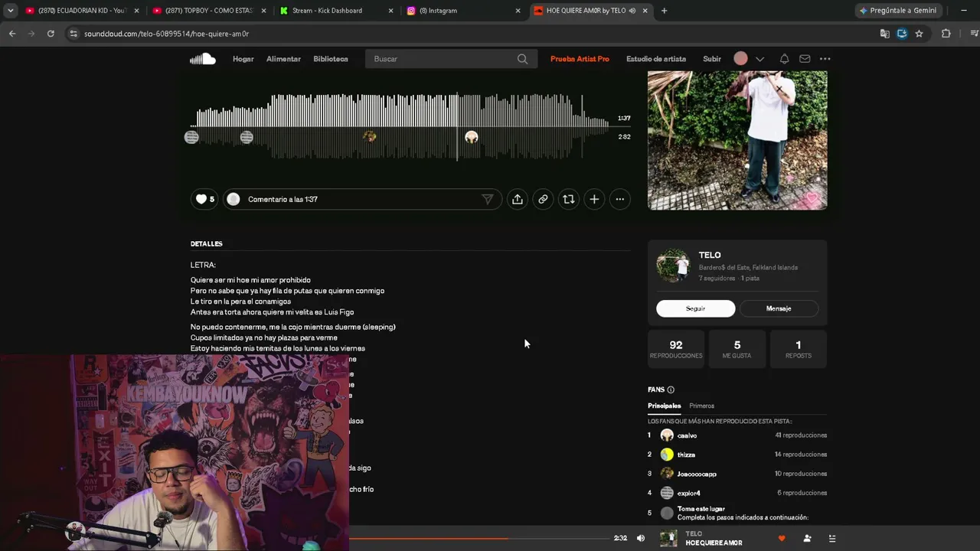Select the Primeros fans tab
Viewport: 980px width, 551px height.
pyautogui.click(x=701, y=406)
